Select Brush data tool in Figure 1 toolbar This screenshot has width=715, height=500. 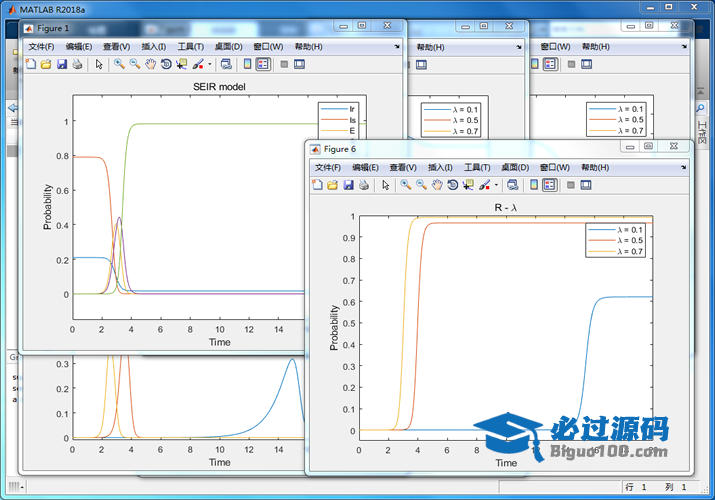(x=198, y=64)
